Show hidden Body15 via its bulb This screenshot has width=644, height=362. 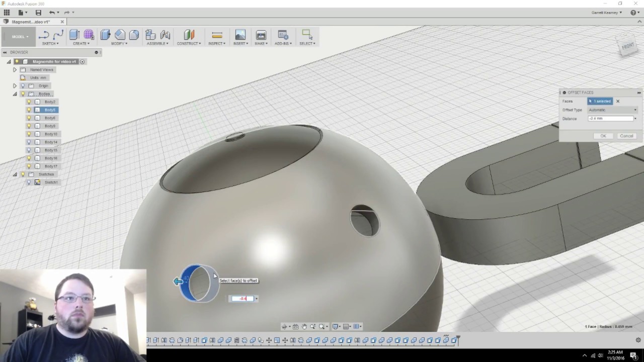coord(29,150)
